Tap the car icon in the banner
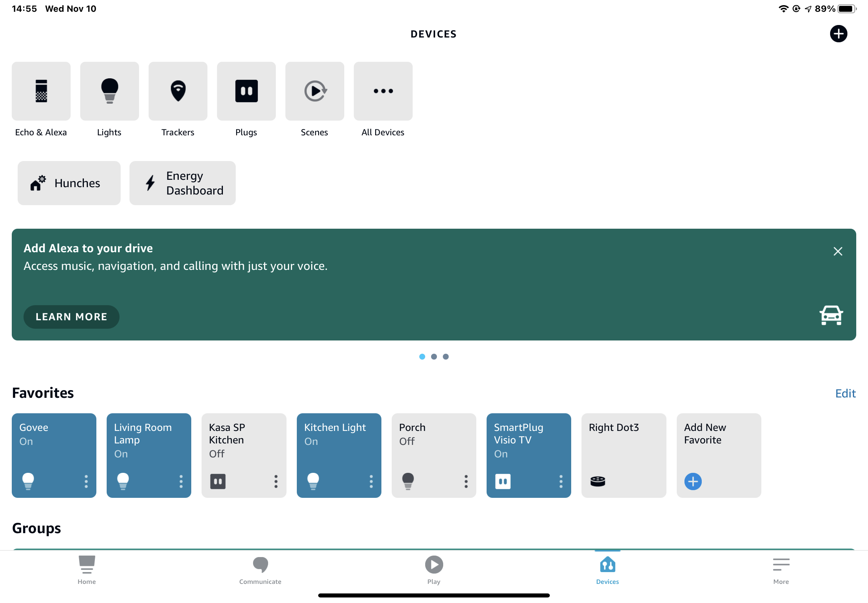Image resolution: width=868 pixels, height=603 pixels. 830,315
